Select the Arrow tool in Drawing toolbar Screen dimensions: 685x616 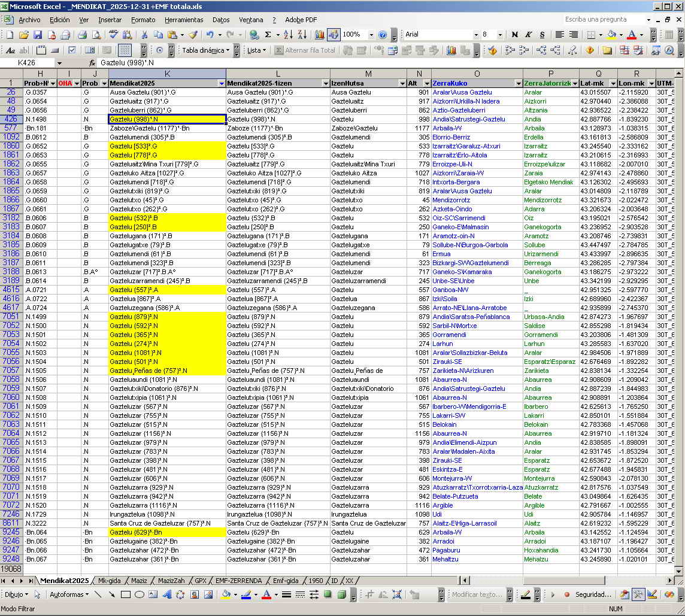click(112, 594)
